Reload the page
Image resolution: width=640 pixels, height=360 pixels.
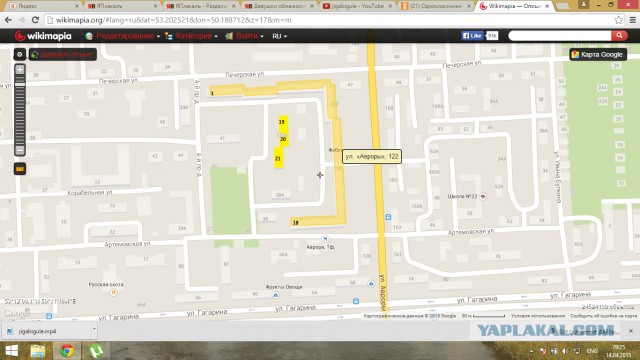tap(36, 20)
